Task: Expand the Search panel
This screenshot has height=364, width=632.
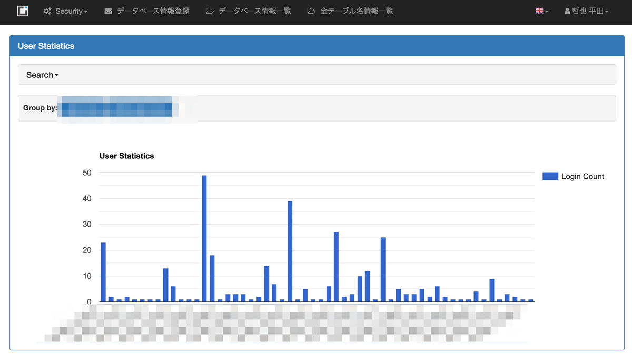Action: [x=42, y=75]
